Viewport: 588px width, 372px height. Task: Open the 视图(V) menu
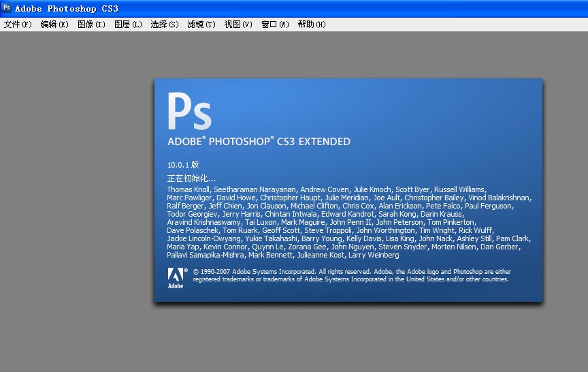(x=238, y=25)
